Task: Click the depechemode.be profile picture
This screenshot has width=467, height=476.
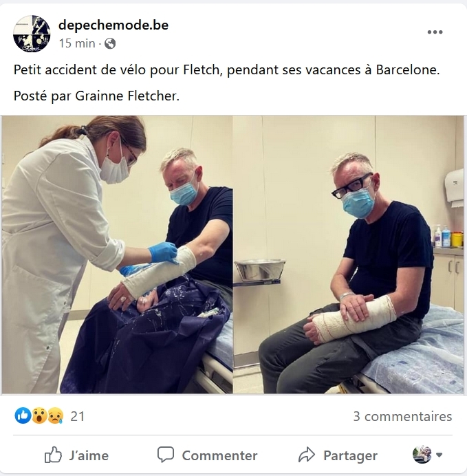Action: pos(32,34)
